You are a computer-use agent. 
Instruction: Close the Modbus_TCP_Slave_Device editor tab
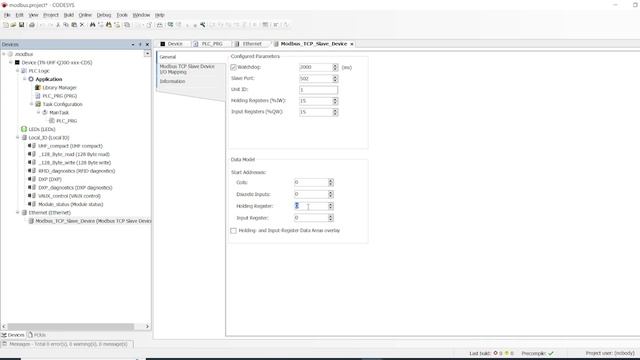tap(352, 44)
